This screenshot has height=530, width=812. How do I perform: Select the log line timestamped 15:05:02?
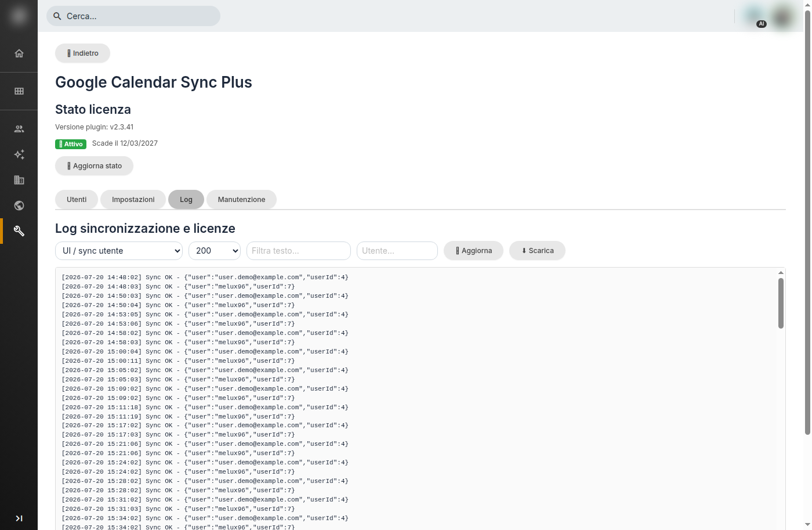tap(205, 370)
